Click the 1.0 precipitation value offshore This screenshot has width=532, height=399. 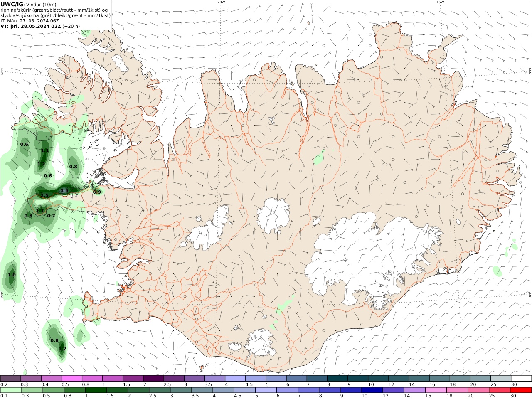[x=12, y=275]
